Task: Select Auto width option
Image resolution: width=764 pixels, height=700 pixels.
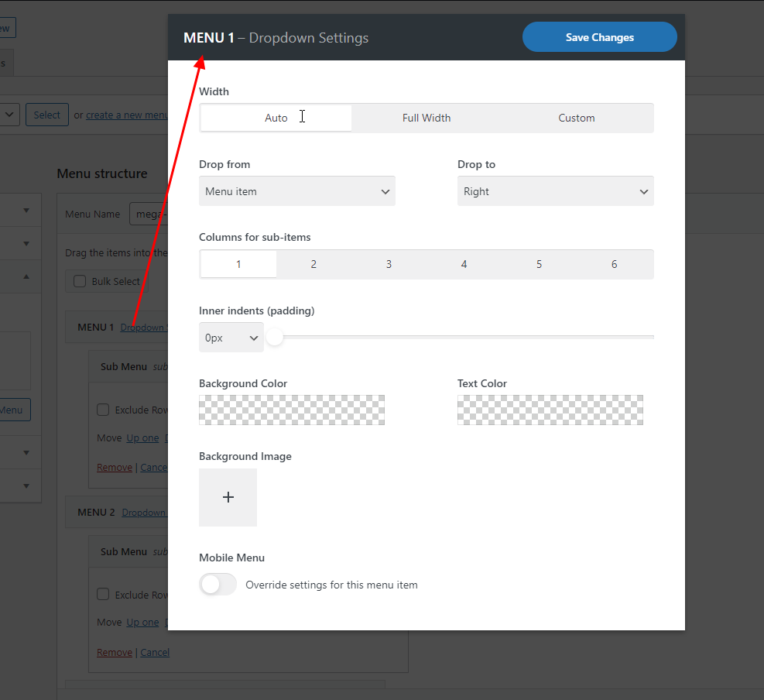Action: coord(276,118)
